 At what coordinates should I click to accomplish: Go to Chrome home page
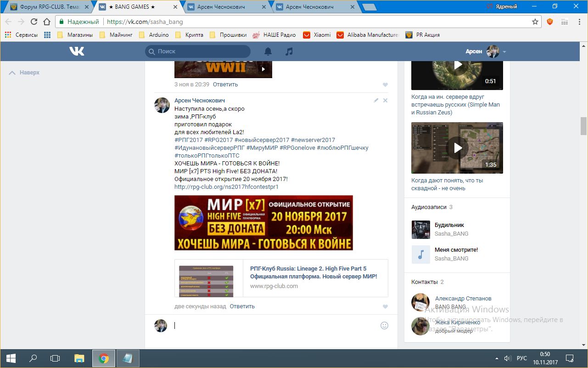[46, 22]
